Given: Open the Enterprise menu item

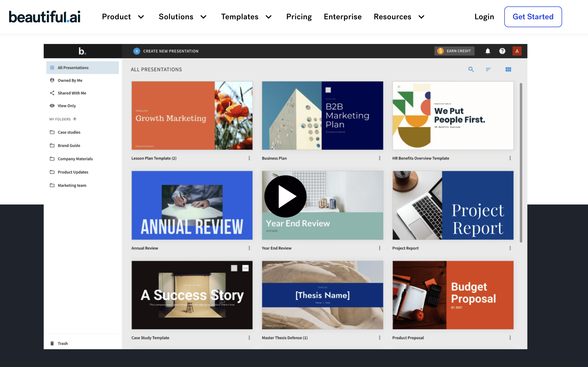Looking at the screenshot, I should point(343,17).
